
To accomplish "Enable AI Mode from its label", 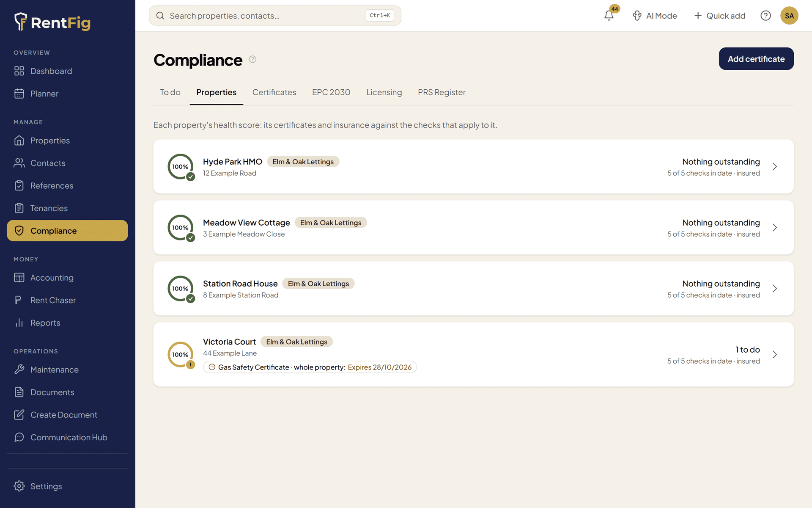I will point(661,16).
